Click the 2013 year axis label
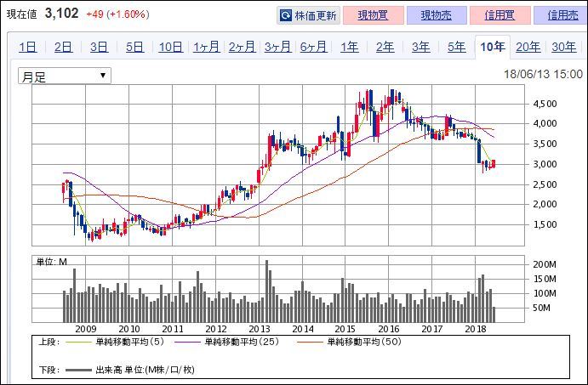The height and width of the screenshot is (385, 588). click(x=260, y=329)
